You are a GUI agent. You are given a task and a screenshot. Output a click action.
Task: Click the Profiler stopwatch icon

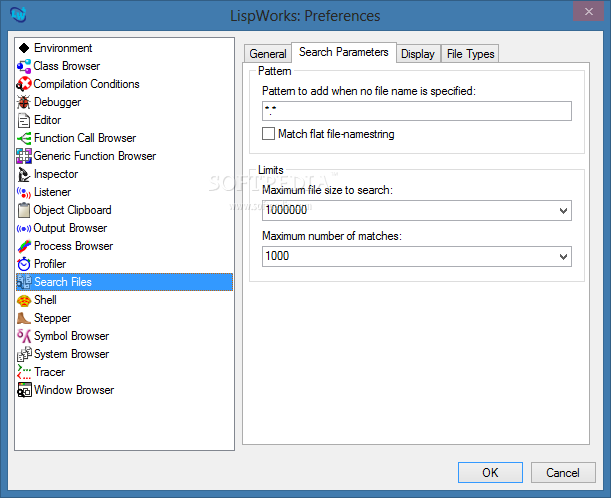click(x=24, y=264)
